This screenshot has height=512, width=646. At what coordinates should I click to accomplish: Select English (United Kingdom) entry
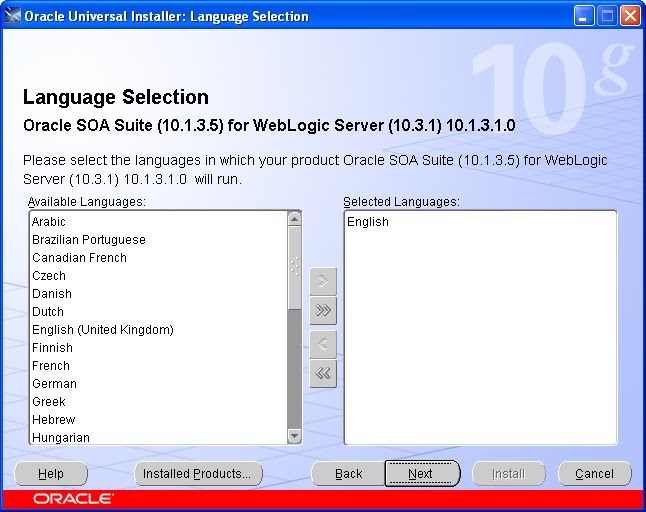(x=159, y=330)
